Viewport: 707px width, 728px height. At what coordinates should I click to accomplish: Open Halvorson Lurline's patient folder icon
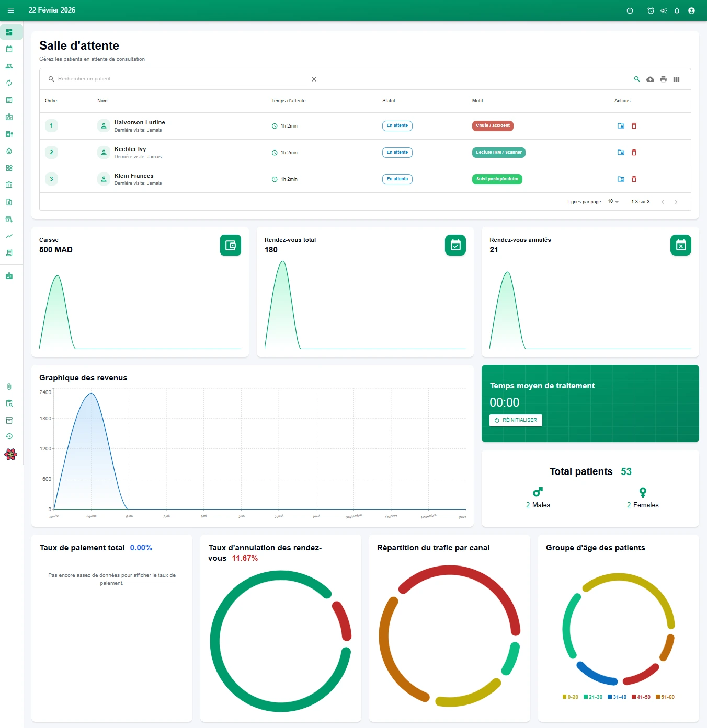(x=621, y=126)
